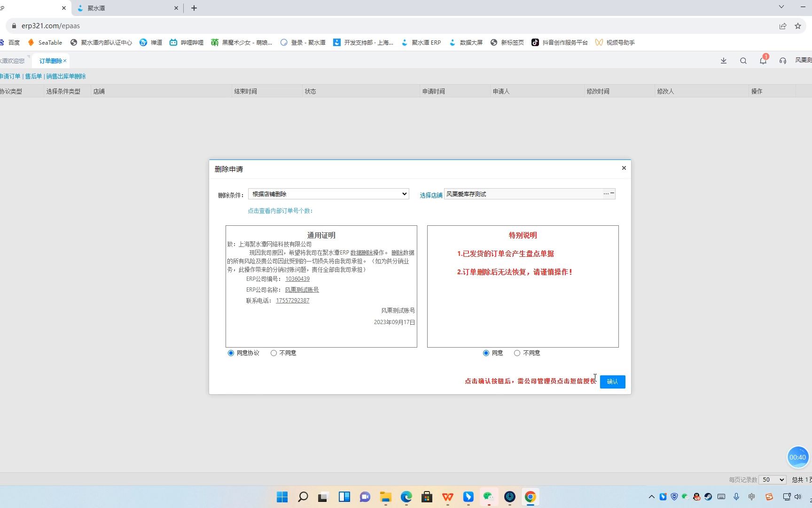Click the download icon in the ERP header

pos(724,61)
